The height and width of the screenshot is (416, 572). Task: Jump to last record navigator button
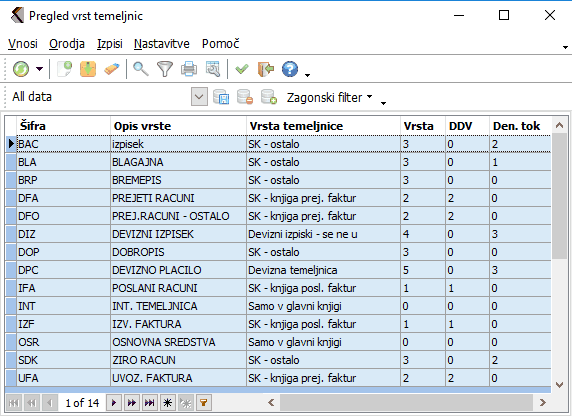pyautogui.click(x=150, y=403)
